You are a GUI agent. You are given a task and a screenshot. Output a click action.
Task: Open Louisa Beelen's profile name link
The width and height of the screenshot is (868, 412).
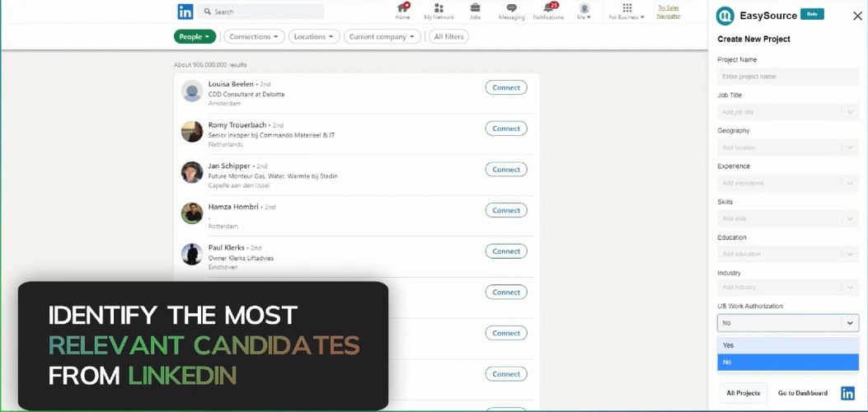[x=231, y=84]
